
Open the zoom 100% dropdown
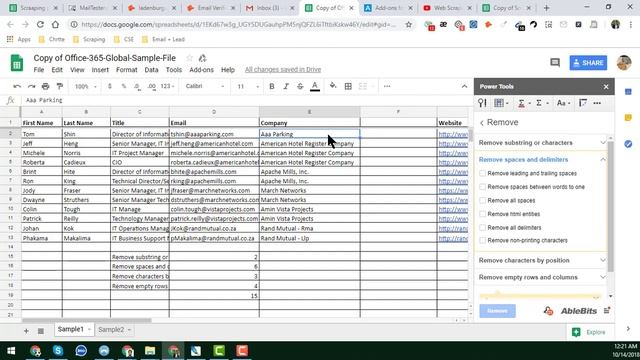tap(85, 87)
